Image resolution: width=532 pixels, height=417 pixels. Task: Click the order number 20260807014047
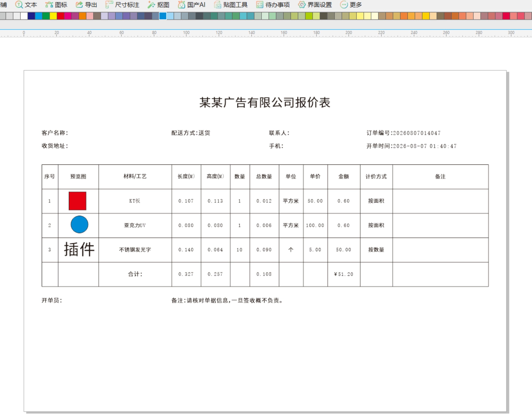click(417, 133)
